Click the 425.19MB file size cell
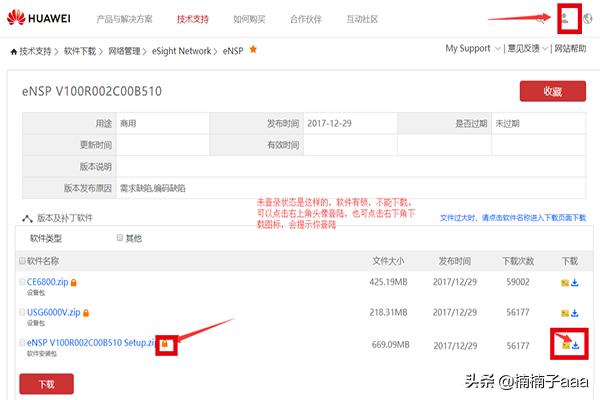This screenshot has width=600, height=400. pyautogui.click(x=388, y=282)
